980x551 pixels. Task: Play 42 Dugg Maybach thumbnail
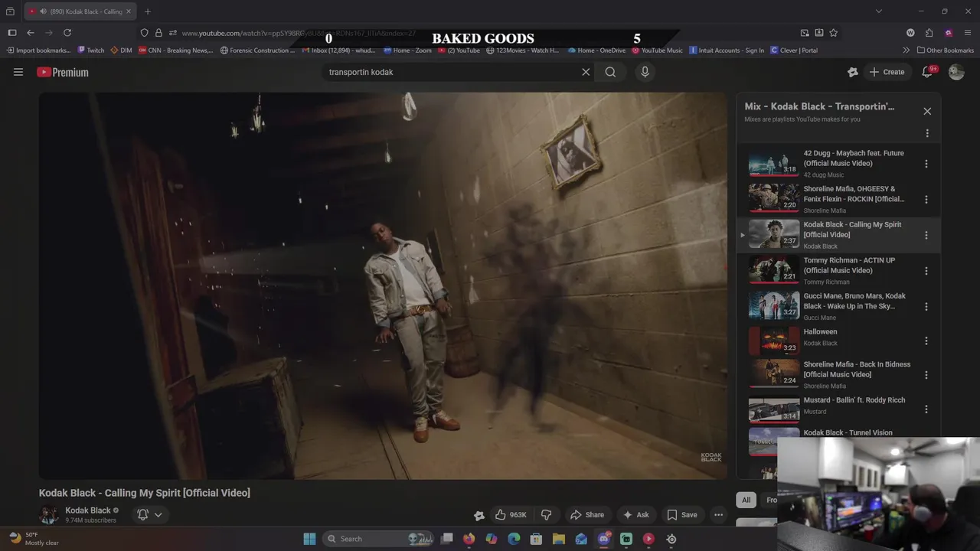point(773,164)
